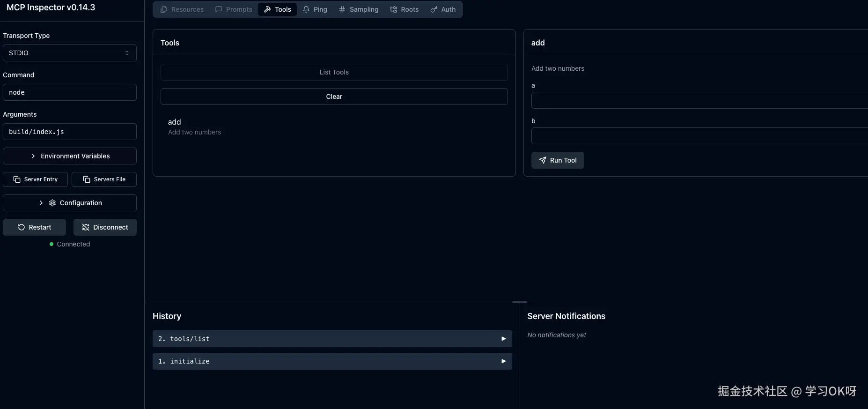Image resolution: width=868 pixels, height=409 pixels.
Task: Select the add tool in list
Action: tap(334, 126)
